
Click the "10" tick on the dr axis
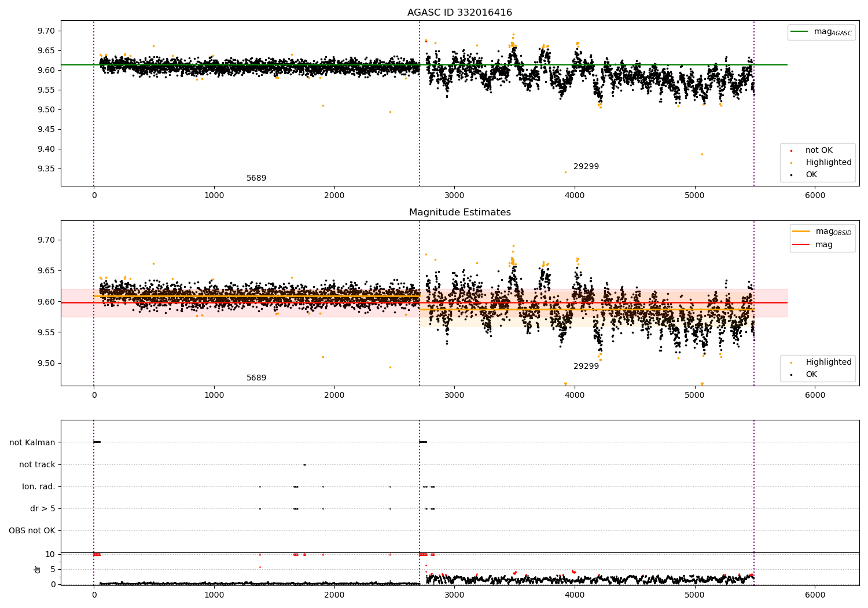pyautogui.click(x=50, y=554)
